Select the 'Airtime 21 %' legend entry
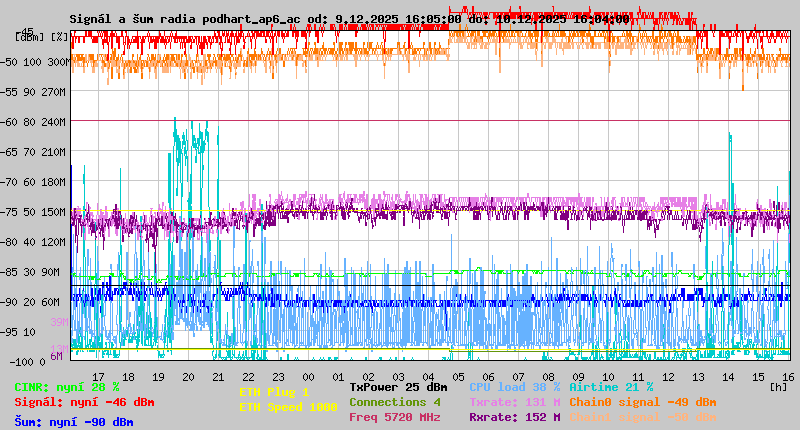The image size is (800, 430). (x=611, y=387)
